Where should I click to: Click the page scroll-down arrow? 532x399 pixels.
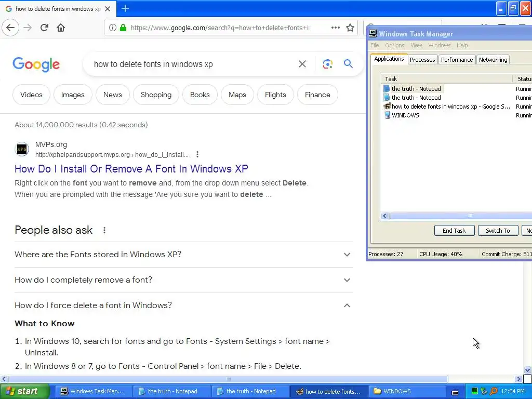(527, 370)
